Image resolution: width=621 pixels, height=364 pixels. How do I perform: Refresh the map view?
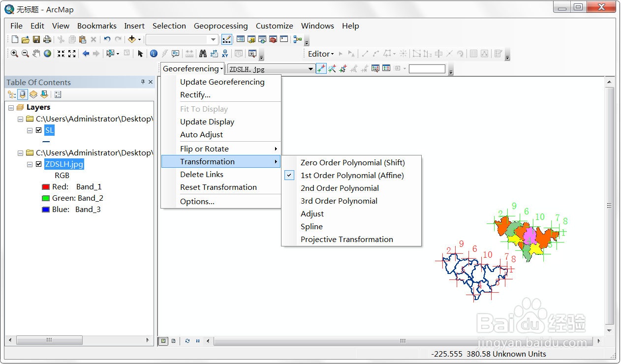click(187, 341)
